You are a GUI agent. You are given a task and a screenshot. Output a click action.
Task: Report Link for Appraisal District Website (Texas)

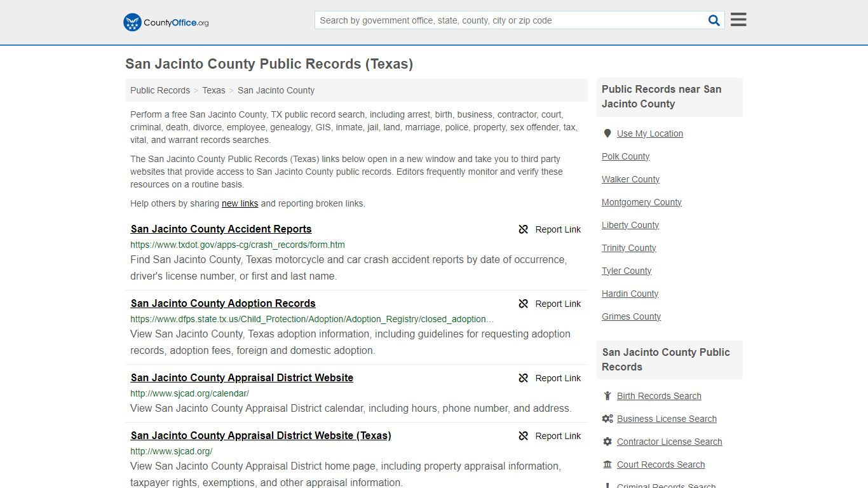[558, 436]
